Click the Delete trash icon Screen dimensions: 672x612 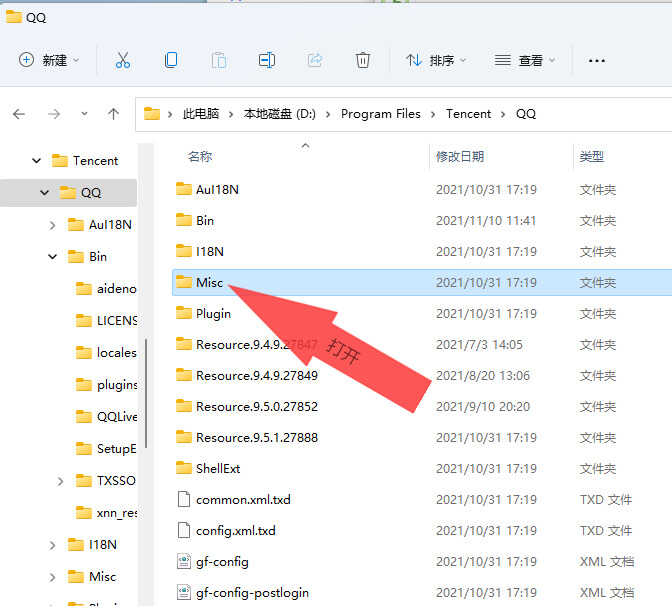pyautogui.click(x=363, y=60)
